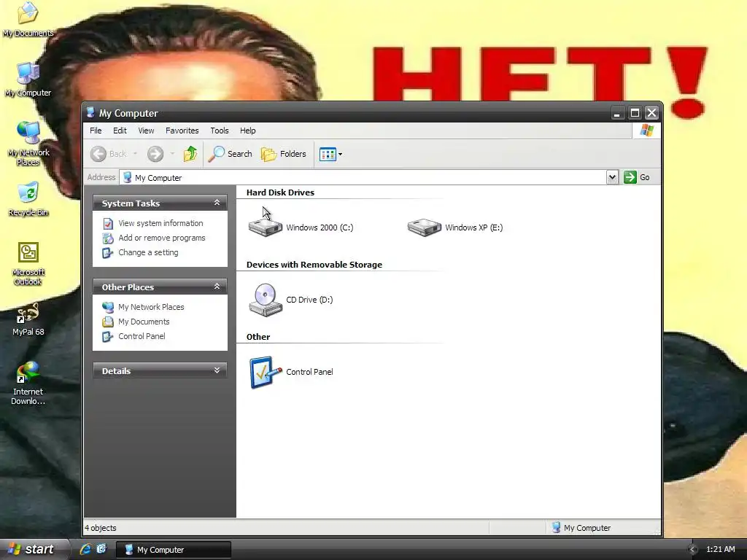Select My Documents desktop icon

point(28,19)
